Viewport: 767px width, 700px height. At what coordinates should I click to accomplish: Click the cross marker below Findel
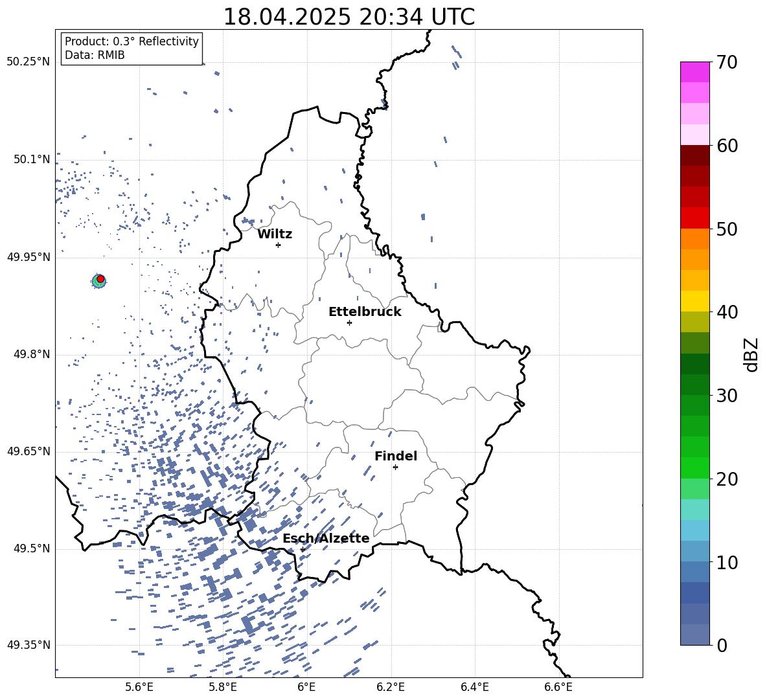[x=395, y=467]
